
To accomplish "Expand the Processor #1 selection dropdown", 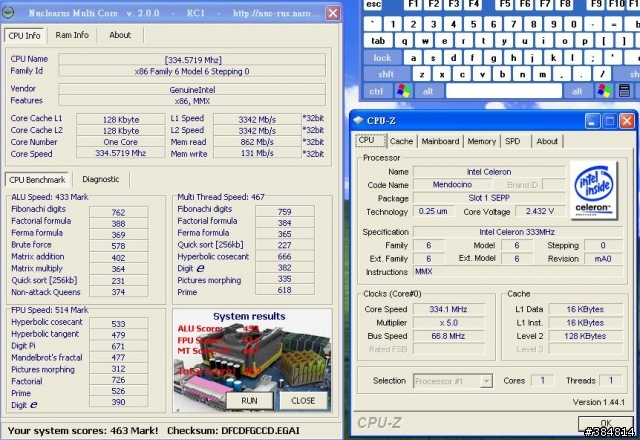I will pyautogui.click(x=486, y=381).
